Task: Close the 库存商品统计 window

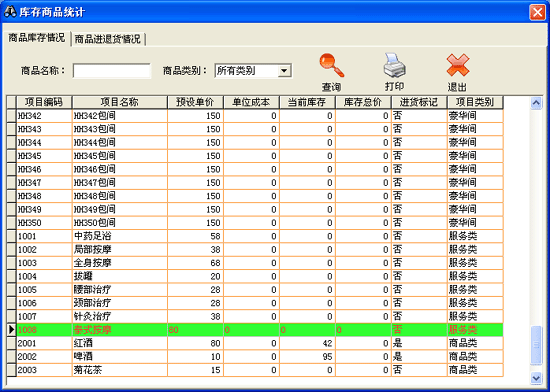Action: [537, 13]
